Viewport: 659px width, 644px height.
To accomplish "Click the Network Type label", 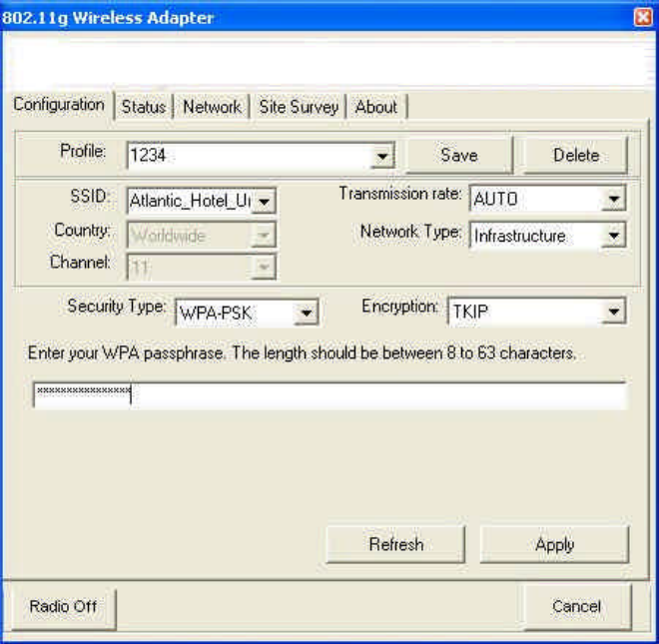I will click(410, 232).
